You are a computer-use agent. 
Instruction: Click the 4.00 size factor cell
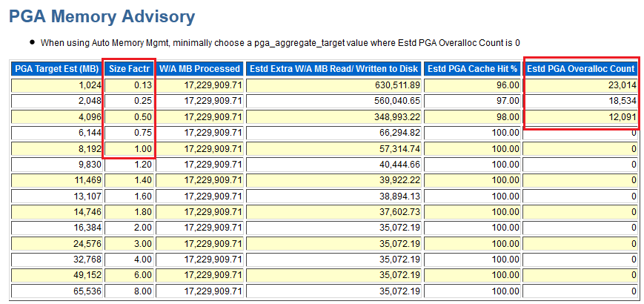pos(130,260)
